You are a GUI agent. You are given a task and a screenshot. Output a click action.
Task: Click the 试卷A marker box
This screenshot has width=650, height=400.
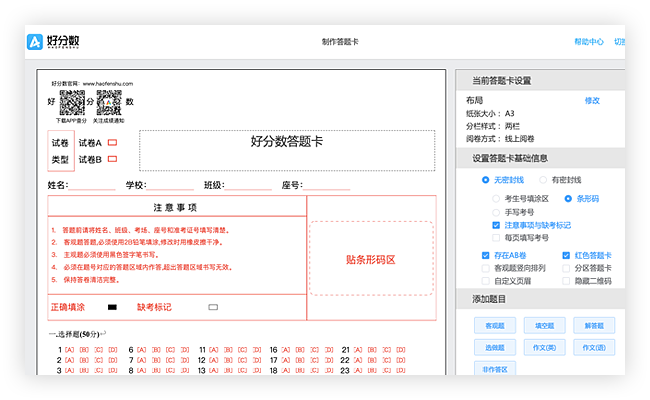(113, 143)
